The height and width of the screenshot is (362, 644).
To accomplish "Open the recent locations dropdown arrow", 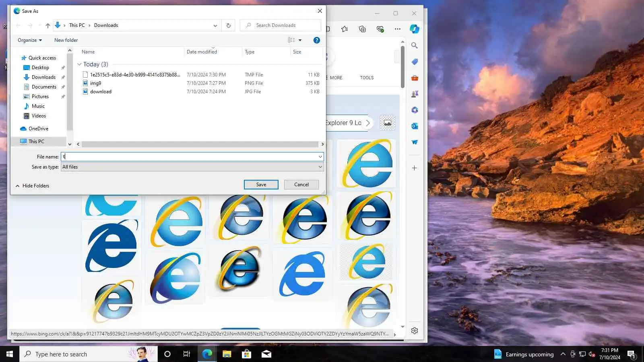I will (39, 25).
